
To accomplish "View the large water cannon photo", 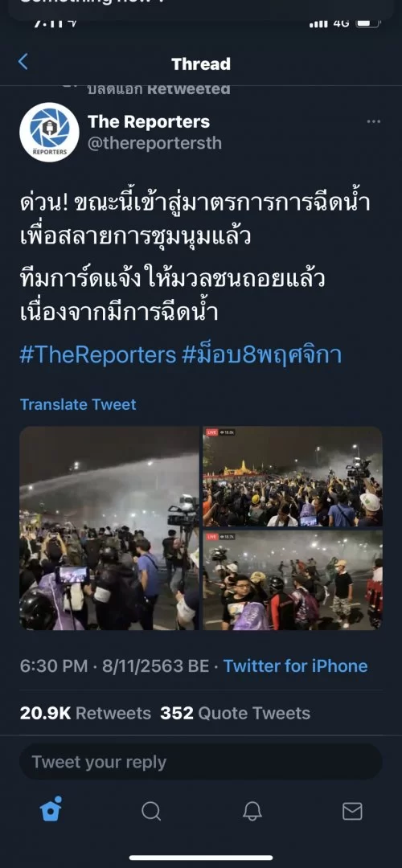I will [x=109, y=528].
